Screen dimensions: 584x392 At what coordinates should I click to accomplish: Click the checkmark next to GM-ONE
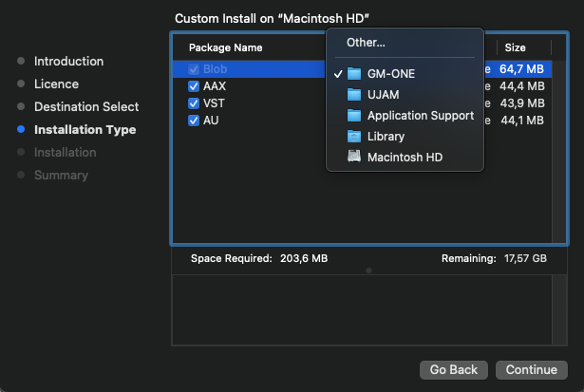pos(338,74)
